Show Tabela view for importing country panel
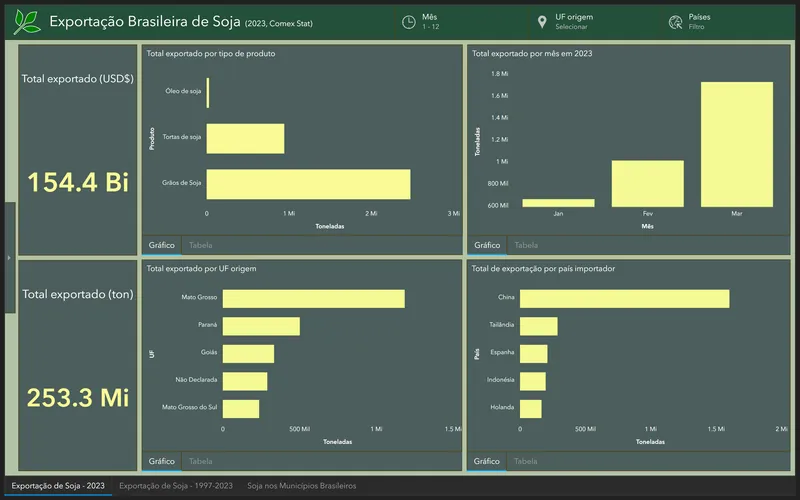This screenshot has height=500, width=800. (x=526, y=461)
